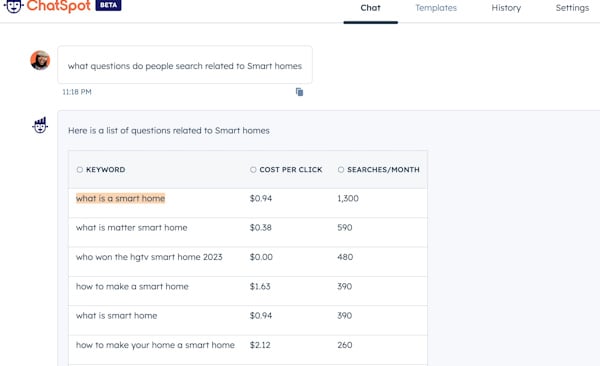Select the KEYWORD column radio button
Screen dimensions: 600x366
pyautogui.click(x=80, y=170)
